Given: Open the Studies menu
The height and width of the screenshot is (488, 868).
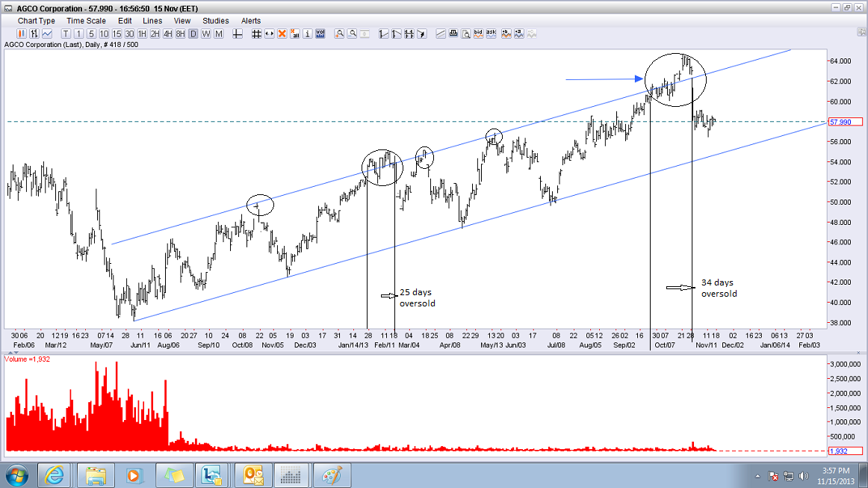Looking at the screenshot, I should point(215,21).
